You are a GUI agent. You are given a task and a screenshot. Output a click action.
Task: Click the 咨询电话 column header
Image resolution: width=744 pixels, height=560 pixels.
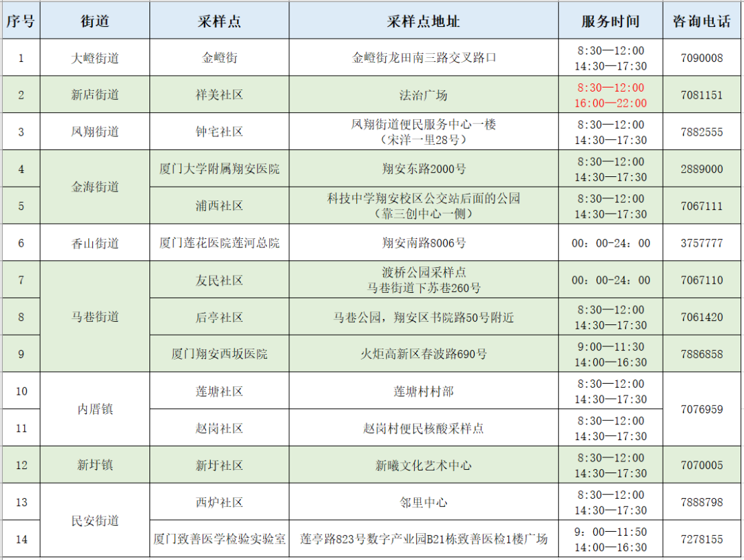[x=701, y=21]
